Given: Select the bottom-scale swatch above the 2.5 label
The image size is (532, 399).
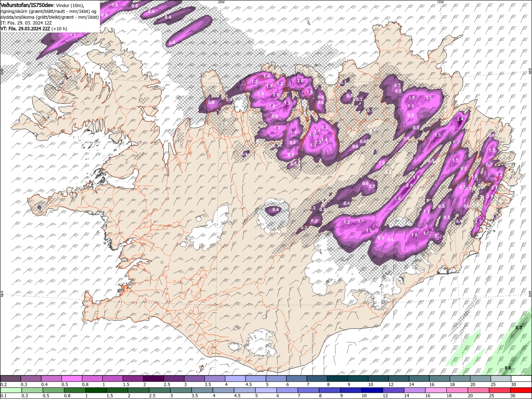Looking at the screenshot, I should 159,390.
